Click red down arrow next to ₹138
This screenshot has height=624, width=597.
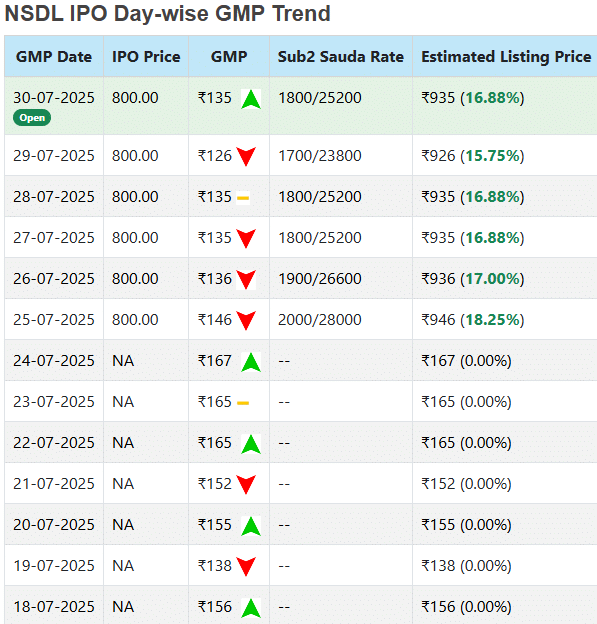tap(246, 566)
